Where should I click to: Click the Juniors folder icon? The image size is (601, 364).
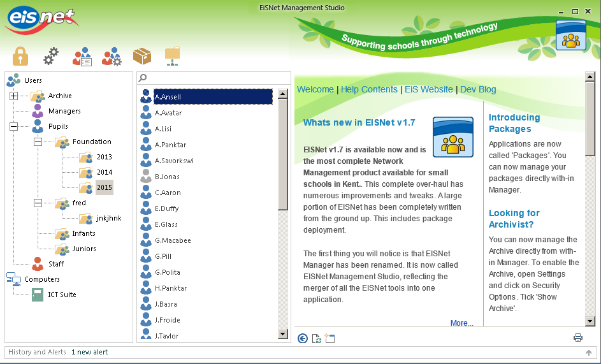click(x=62, y=249)
